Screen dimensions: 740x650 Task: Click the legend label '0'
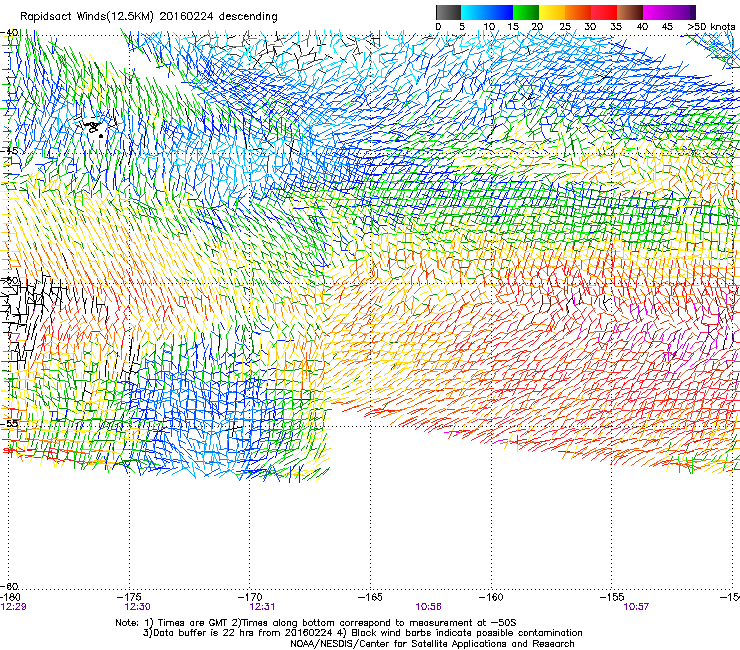[438, 27]
